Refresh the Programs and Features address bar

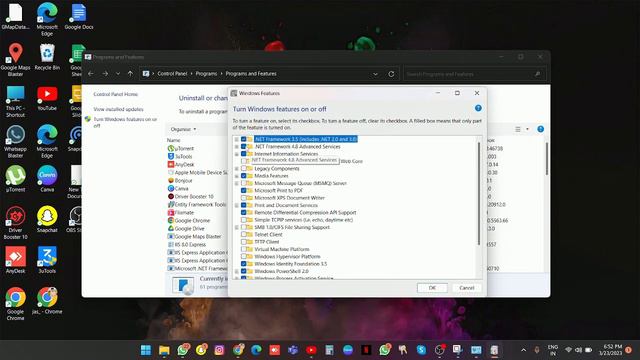391,74
